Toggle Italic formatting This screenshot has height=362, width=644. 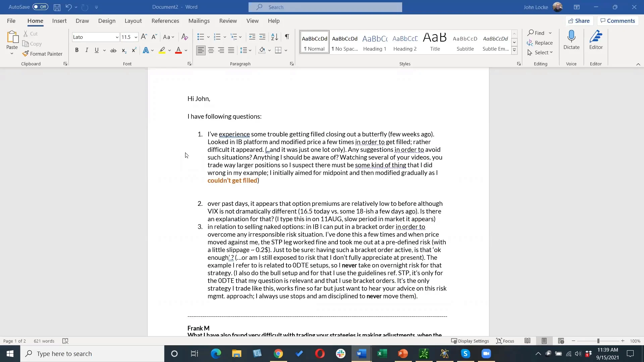point(87,50)
